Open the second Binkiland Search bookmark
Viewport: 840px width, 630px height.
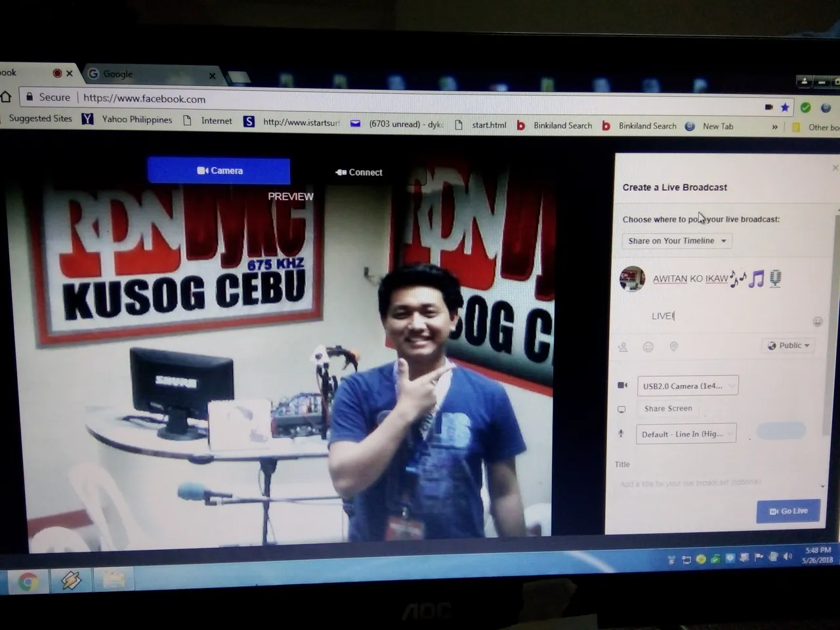pyautogui.click(x=639, y=126)
